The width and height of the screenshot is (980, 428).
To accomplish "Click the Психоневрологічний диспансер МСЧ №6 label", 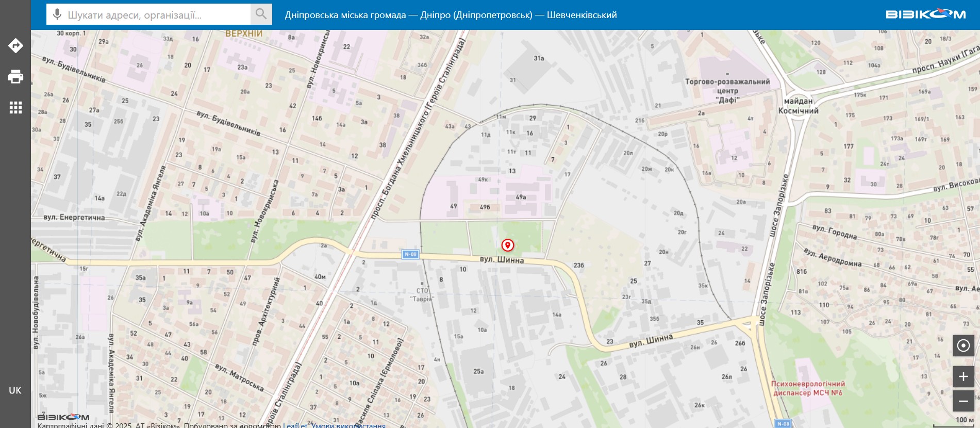I will pyautogui.click(x=808, y=388).
